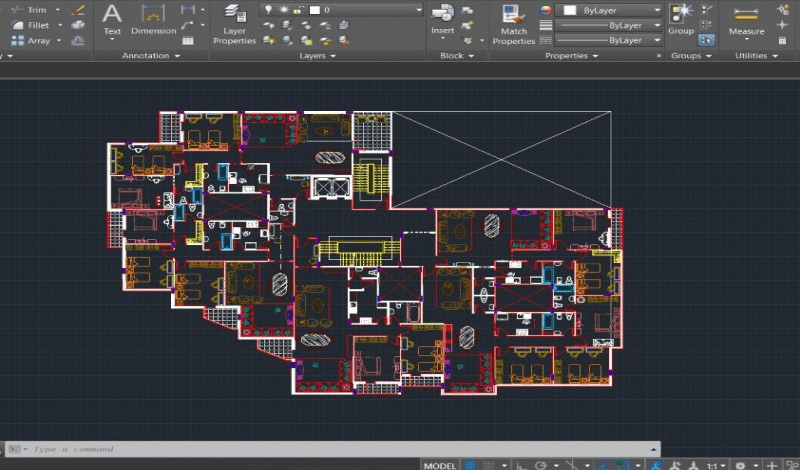Select the Fillet tool

(x=31, y=25)
